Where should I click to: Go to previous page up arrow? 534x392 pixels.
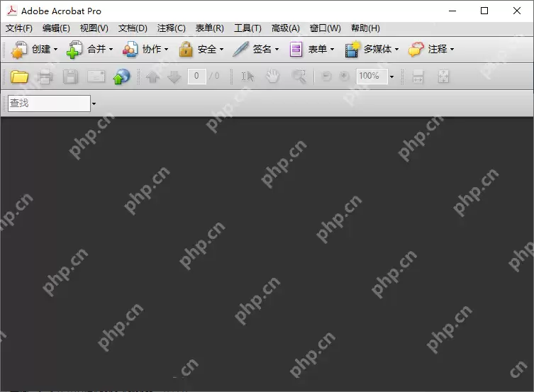tap(153, 77)
